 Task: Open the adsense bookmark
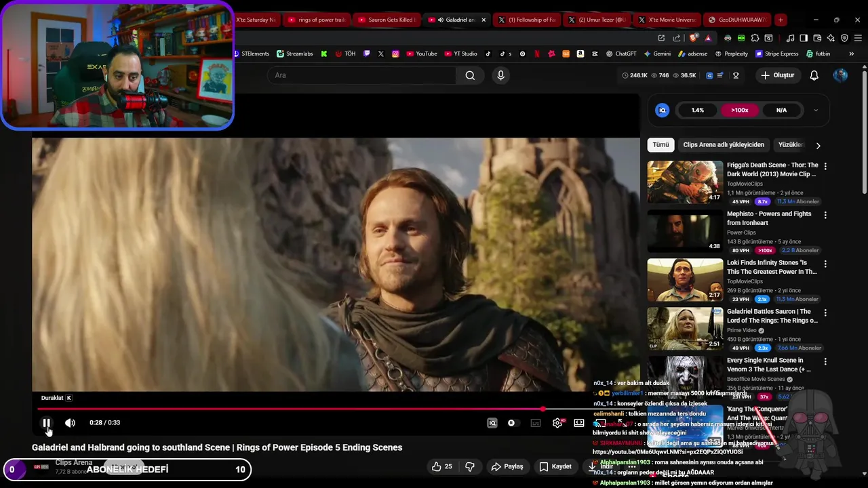point(692,54)
